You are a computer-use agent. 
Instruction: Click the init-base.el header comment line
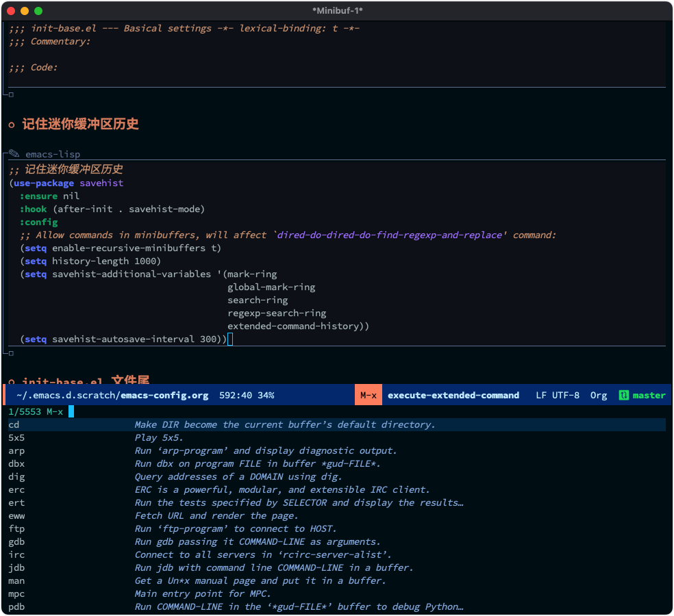tap(184, 28)
